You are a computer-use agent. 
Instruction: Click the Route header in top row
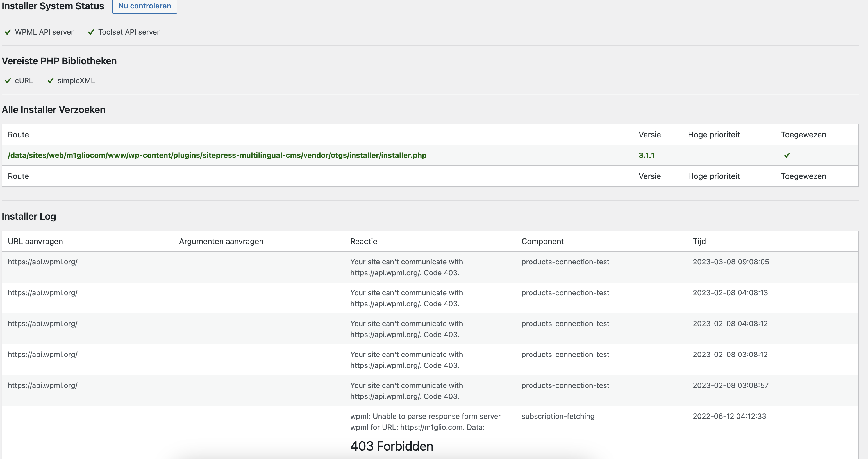click(x=18, y=135)
